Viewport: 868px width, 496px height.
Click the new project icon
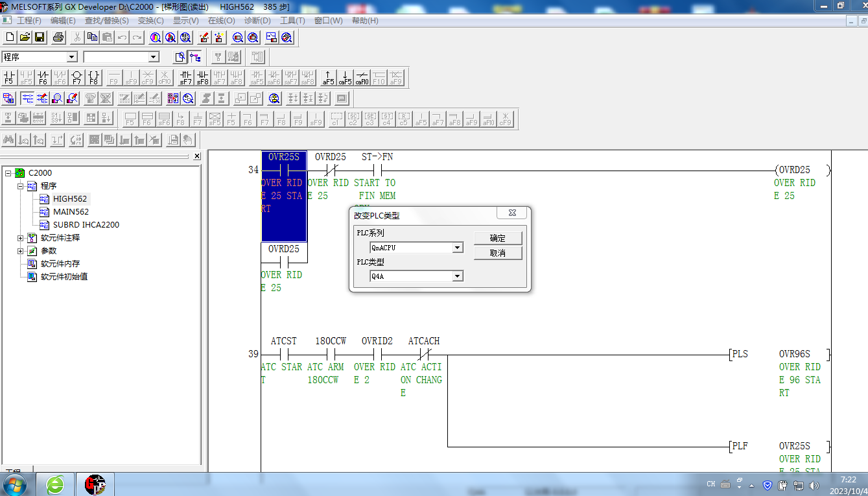point(9,37)
